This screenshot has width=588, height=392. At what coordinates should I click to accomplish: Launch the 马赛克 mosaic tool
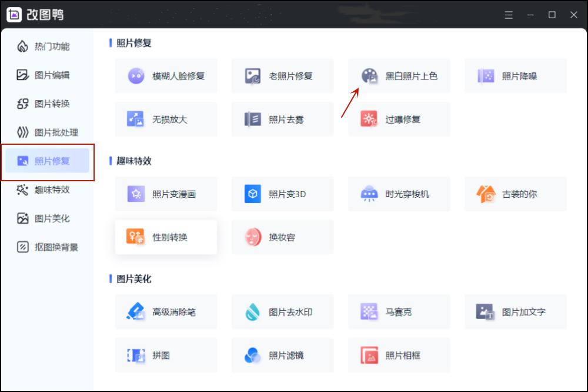(399, 312)
